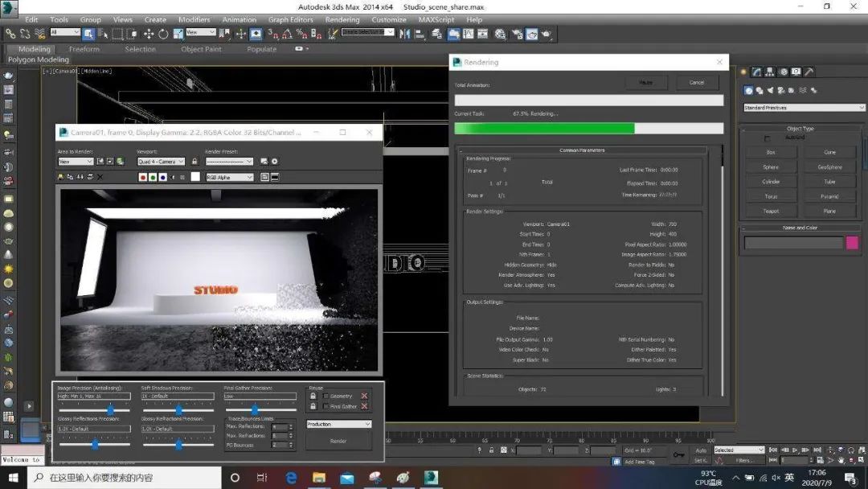Toggle the AutoGrid checkbox

[x=767, y=138]
